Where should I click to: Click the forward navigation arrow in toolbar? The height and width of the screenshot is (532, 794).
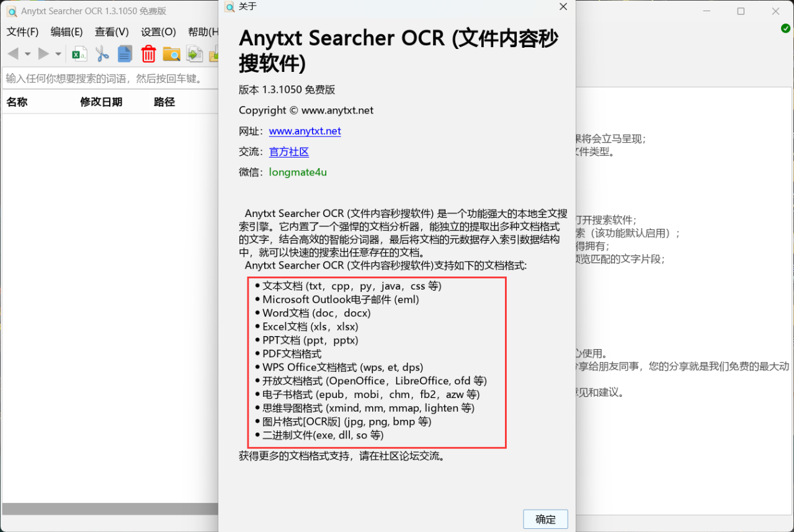43,54
